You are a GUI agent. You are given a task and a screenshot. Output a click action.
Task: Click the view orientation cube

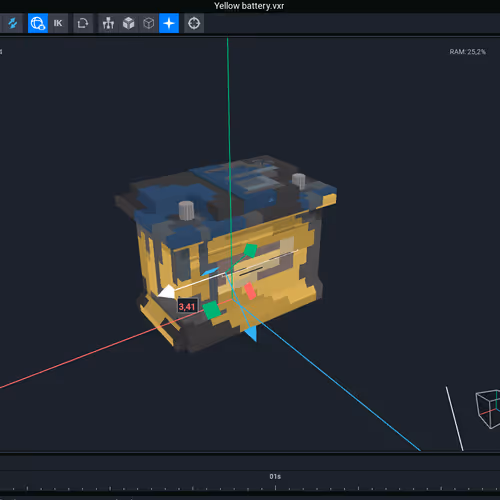click(x=488, y=409)
